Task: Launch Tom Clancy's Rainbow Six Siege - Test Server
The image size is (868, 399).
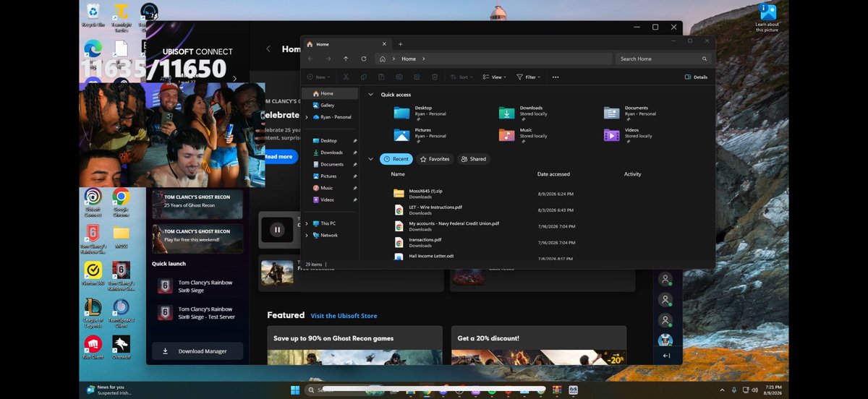Action: click(197, 314)
